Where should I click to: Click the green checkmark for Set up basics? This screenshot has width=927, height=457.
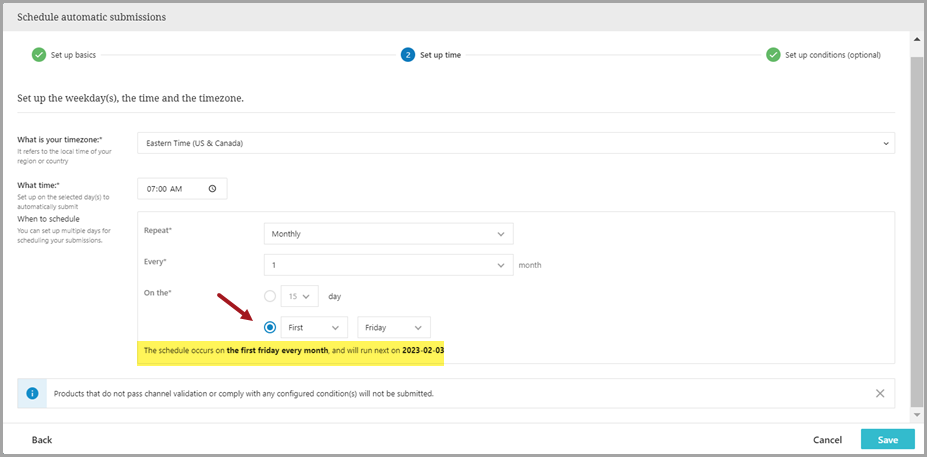tap(39, 55)
